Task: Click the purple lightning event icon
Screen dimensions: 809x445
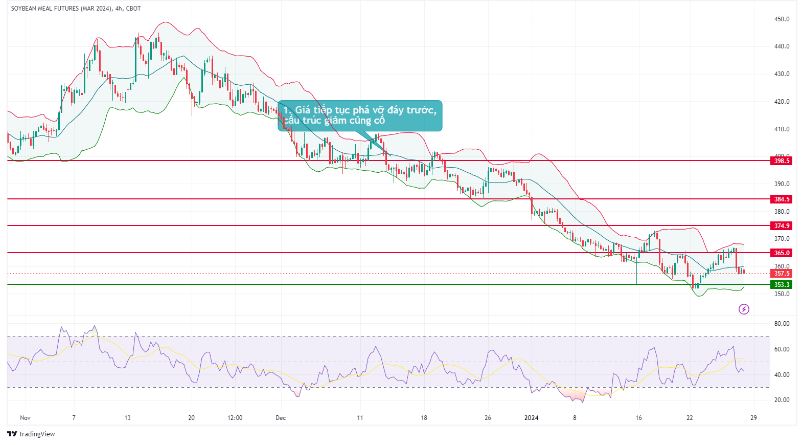Action: coord(743,310)
